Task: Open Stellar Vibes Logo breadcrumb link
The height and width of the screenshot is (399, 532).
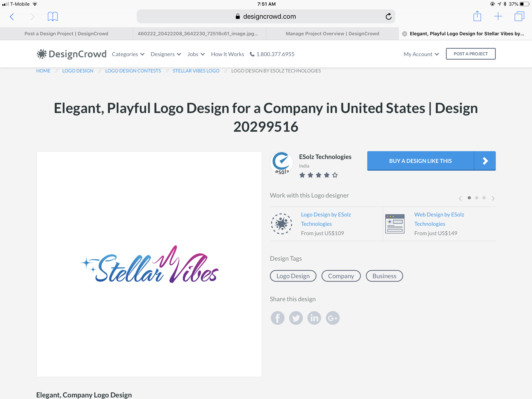Action: (196, 71)
